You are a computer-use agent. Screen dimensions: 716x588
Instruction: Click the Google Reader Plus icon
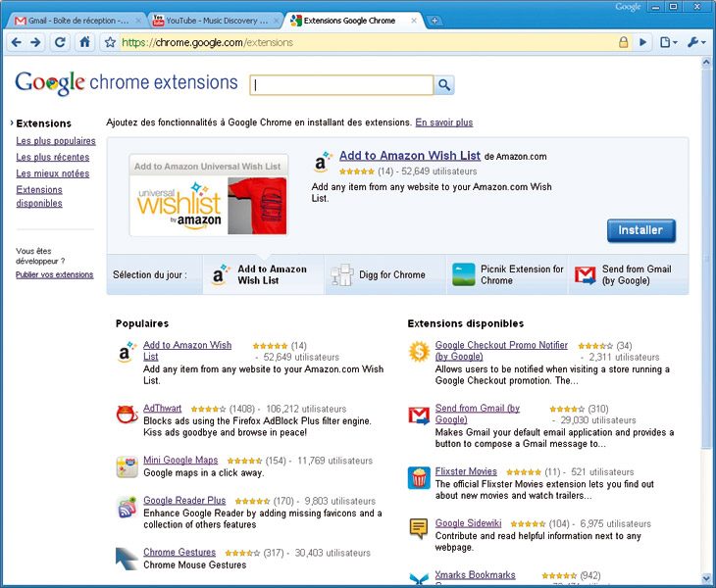point(127,508)
